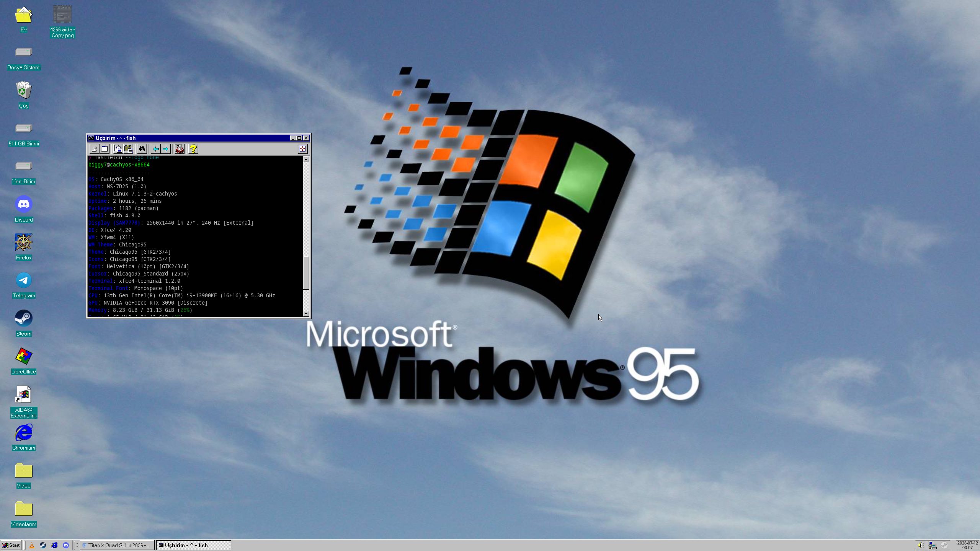Click 'xfce4-terminal 1.2.0' terminal line
Image resolution: width=980 pixels, height=551 pixels.
[149, 281]
